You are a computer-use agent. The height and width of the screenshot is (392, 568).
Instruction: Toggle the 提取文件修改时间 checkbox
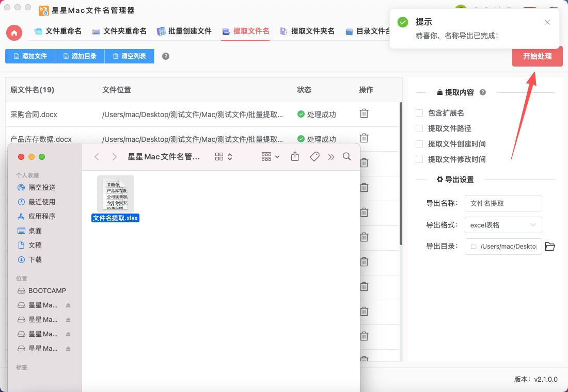[419, 159]
